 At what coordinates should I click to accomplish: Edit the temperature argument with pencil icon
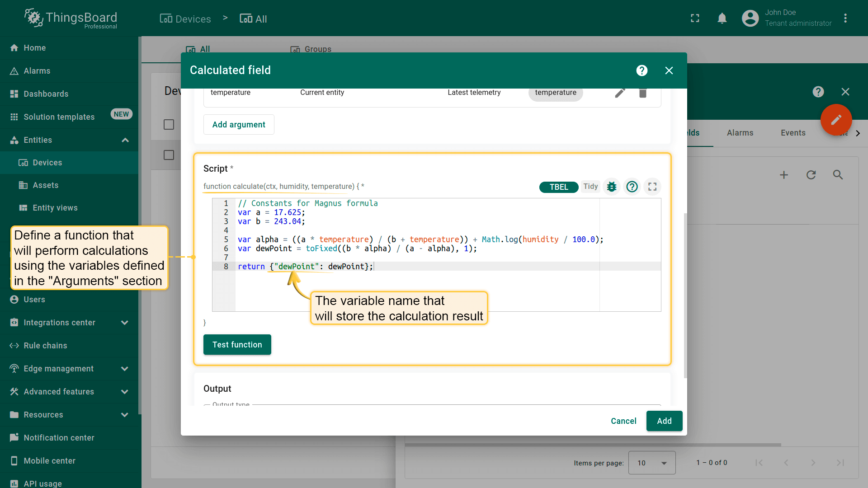[x=620, y=93]
